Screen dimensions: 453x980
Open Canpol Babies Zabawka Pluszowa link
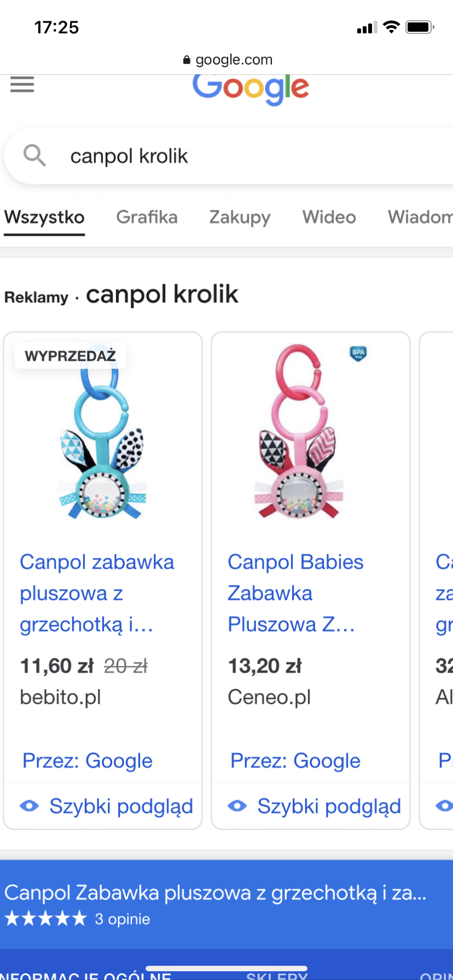[x=295, y=593]
